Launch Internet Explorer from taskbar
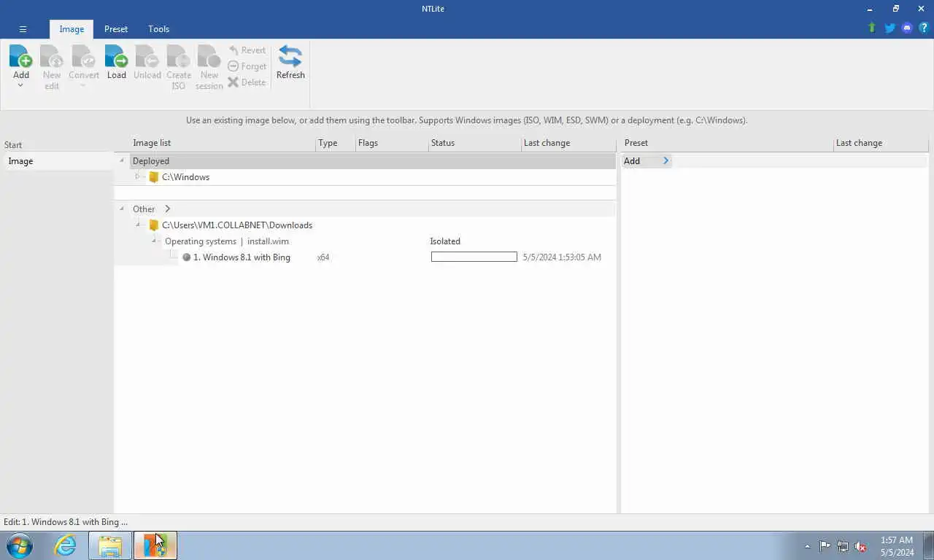934x560 pixels. coord(66,545)
